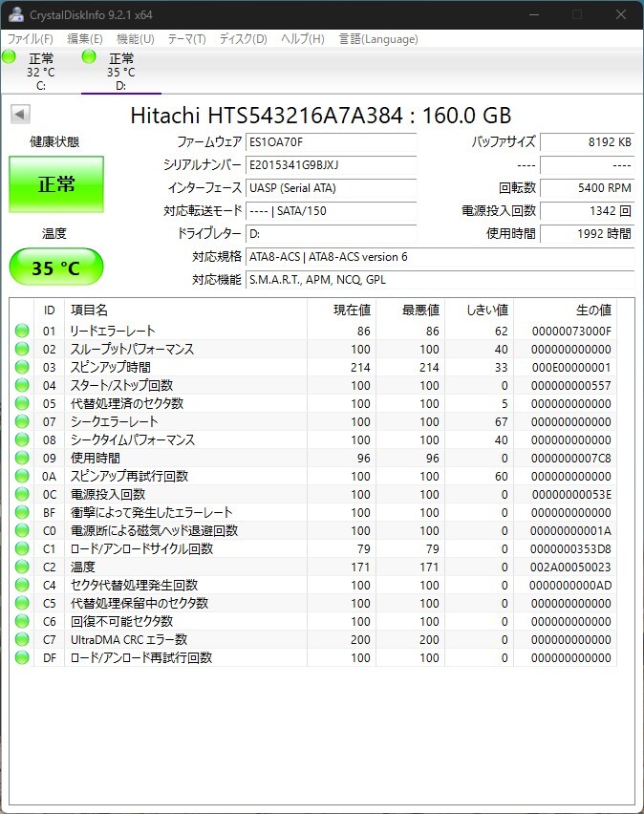Open the 言語(Language) menu

pyautogui.click(x=378, y=39)
